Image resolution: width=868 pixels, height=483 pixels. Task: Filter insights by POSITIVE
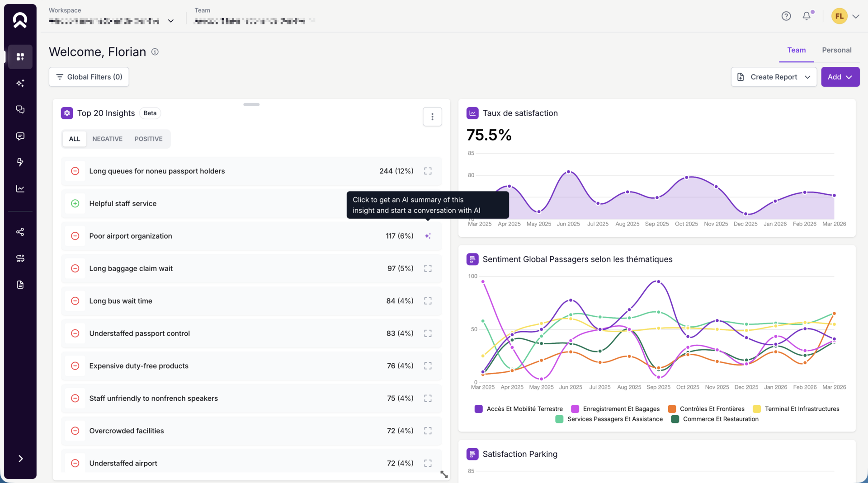click(x=148, y=139)
